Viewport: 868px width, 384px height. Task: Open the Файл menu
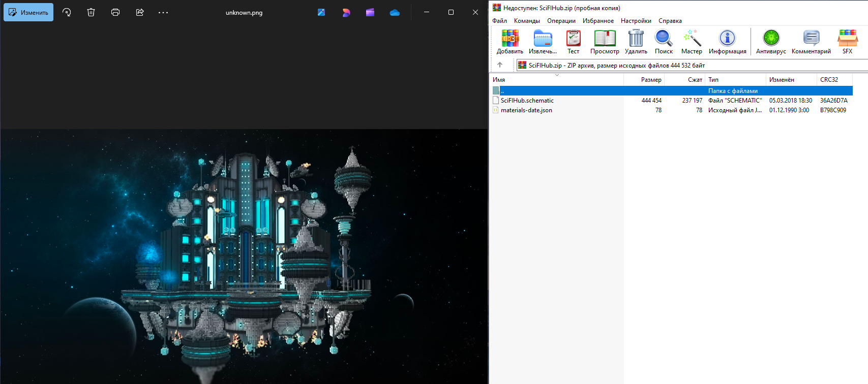pos(499,21)
